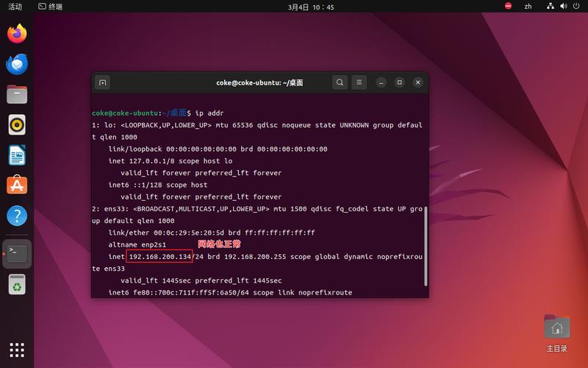
Task: Select the Terminal icon in dock
Action: [17, 254]
